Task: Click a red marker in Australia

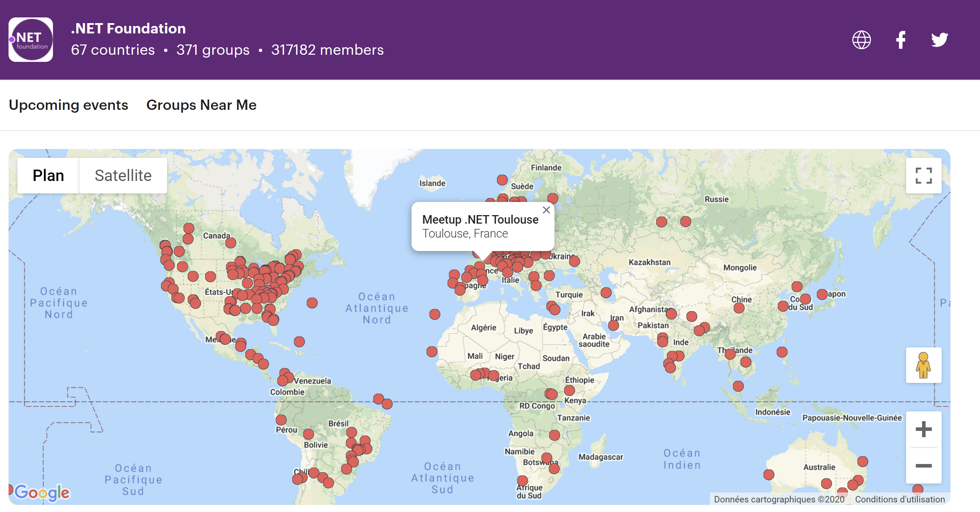Action: [x=862, y=462]
